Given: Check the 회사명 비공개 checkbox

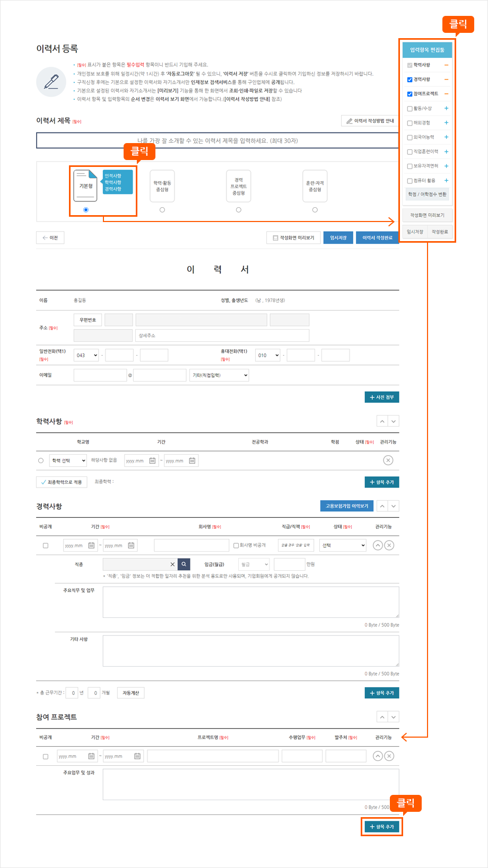Looking at the screenshot, I should [x=236, y=545].
